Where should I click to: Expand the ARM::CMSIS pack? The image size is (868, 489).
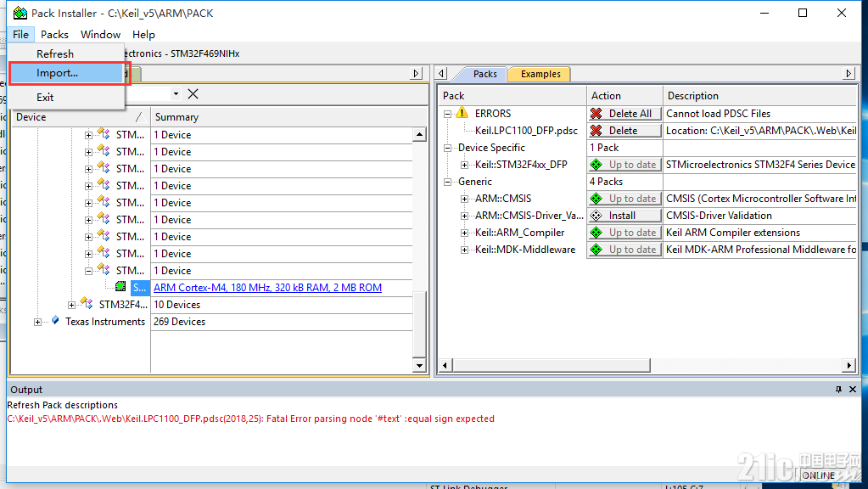tap(464, 199)
